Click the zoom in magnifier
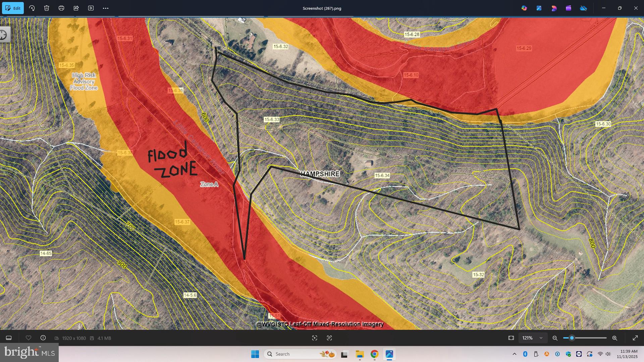The image size is (644, 362). pos(615,338)
